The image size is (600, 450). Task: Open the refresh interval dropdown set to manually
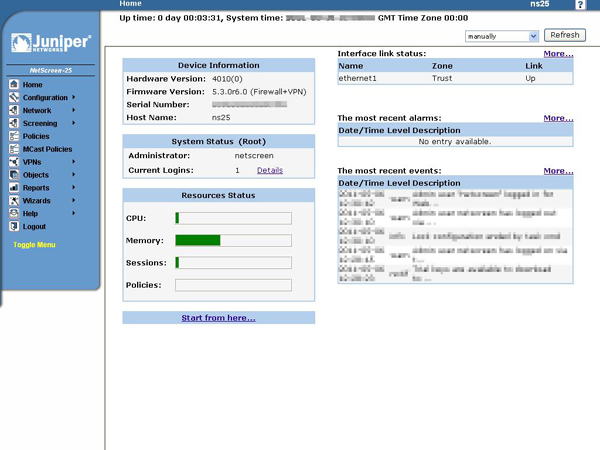pos(502,36)
